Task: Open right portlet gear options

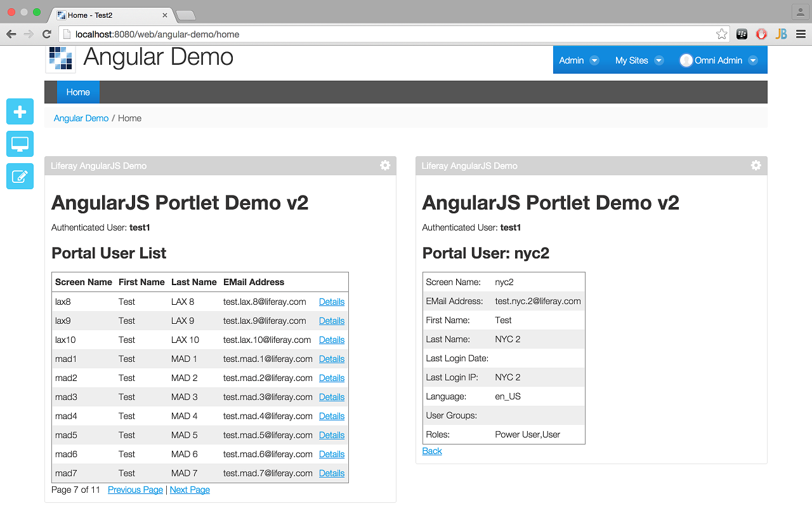Action: pyautogui.click(x=756, y=165)
